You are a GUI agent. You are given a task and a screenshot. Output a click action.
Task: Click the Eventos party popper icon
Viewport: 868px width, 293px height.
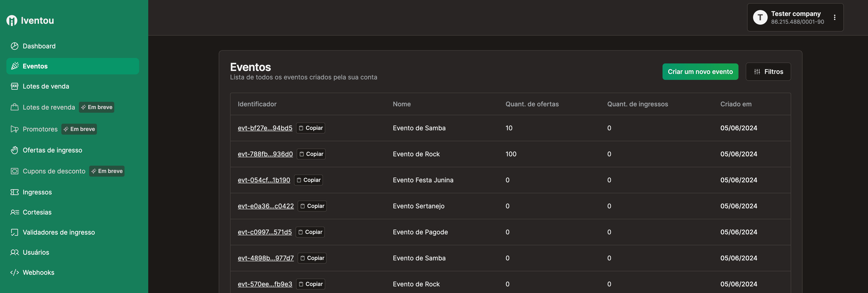15,66
